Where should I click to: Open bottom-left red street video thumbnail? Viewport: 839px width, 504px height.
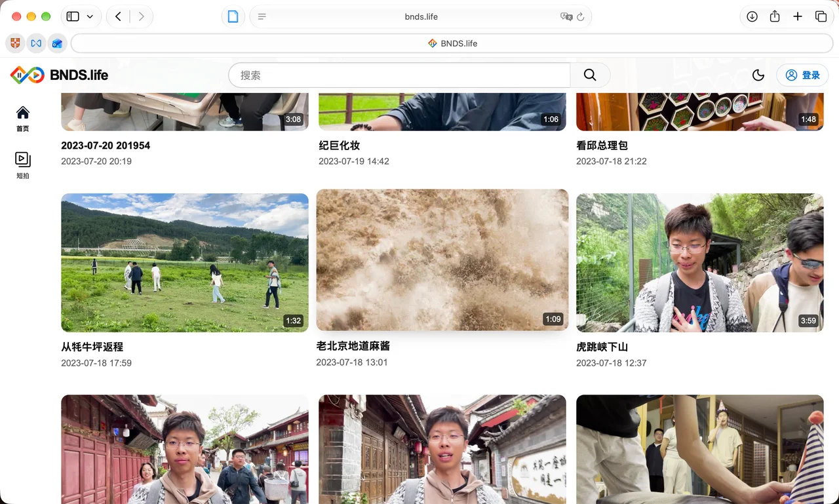point(185,449)
